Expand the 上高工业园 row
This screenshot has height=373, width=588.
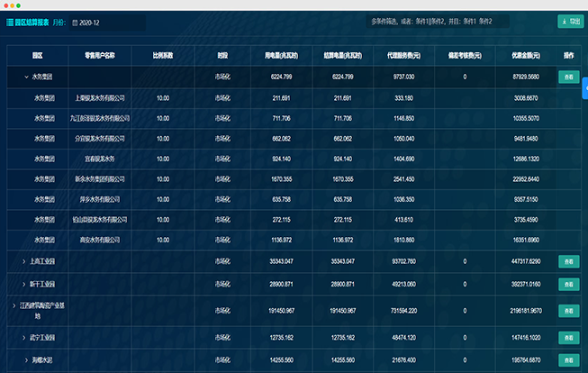[23, 261]
